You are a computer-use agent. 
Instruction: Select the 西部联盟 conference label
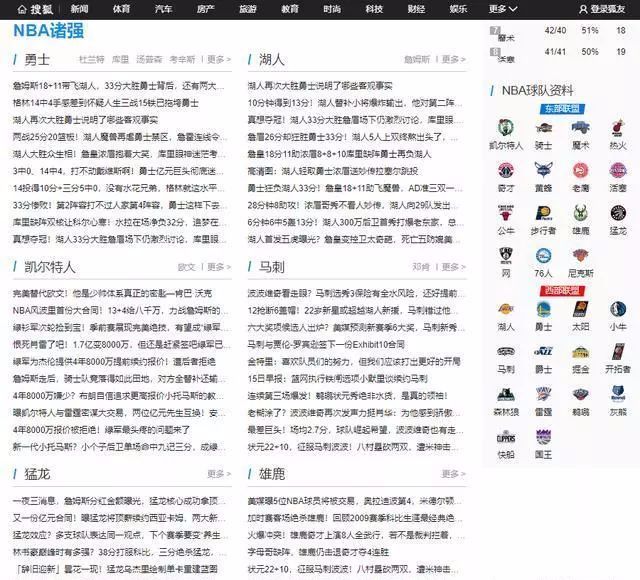[x=562, y=290]
